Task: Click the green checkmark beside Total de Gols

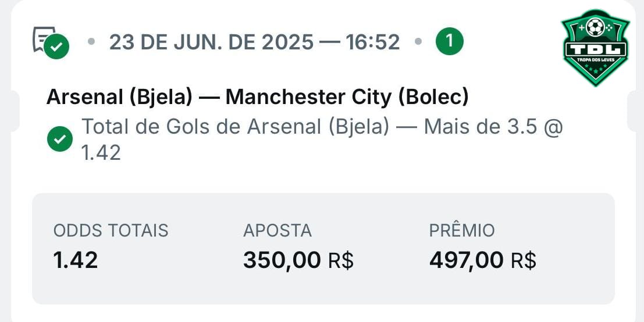Action: pos(60,139)
